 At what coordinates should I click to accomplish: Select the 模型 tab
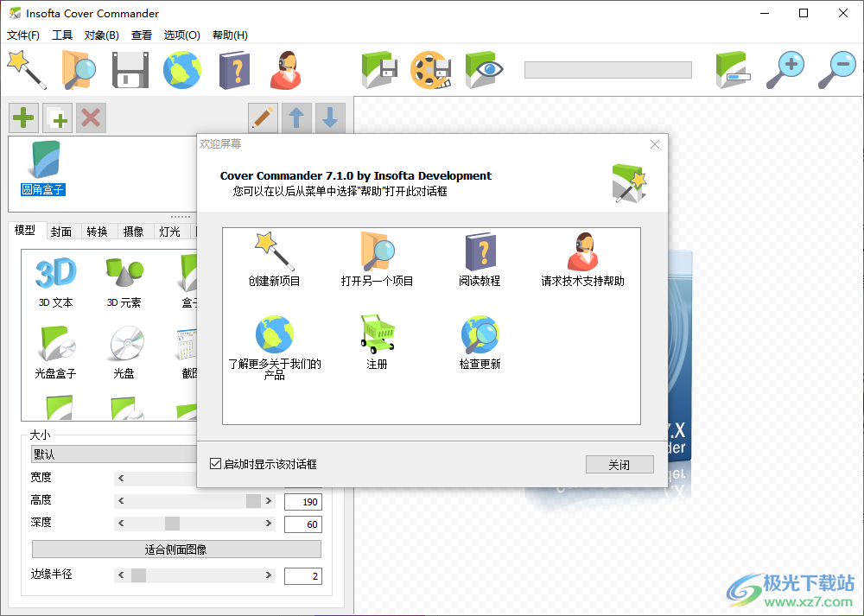pos(25,231)
